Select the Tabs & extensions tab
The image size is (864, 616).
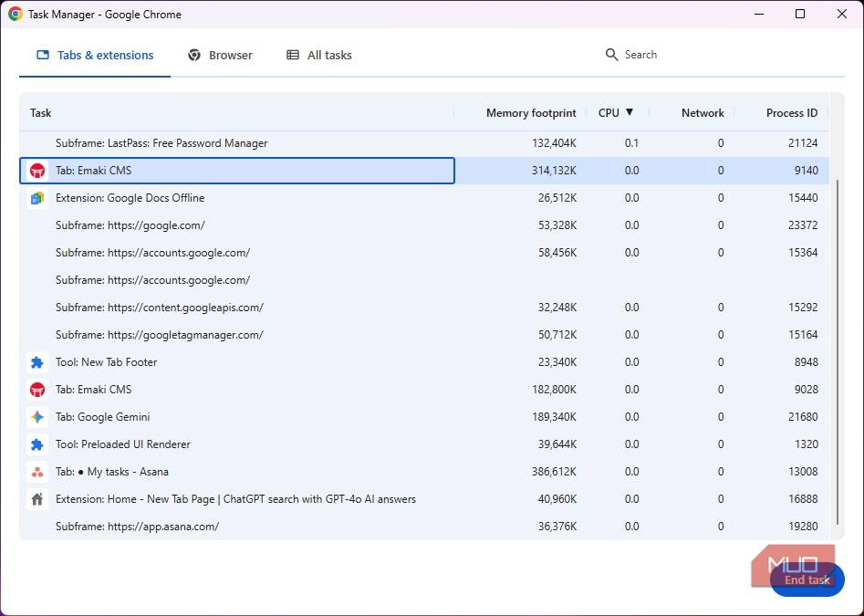(x=94, y=55)
